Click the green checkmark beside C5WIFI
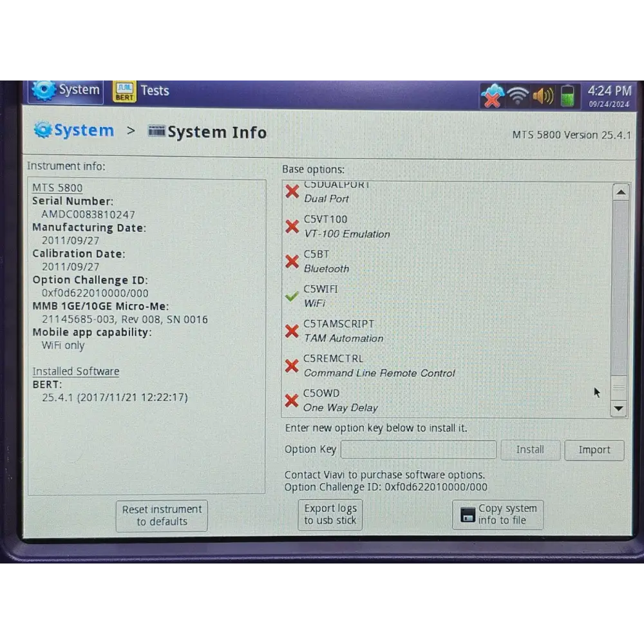This screenshot has width=644, height=644. click(x=292, y=296)
